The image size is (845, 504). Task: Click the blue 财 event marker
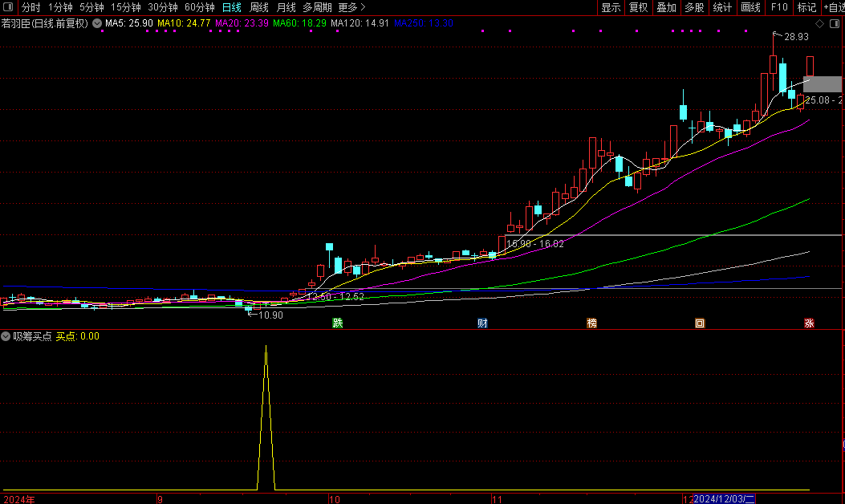(482, 323)
